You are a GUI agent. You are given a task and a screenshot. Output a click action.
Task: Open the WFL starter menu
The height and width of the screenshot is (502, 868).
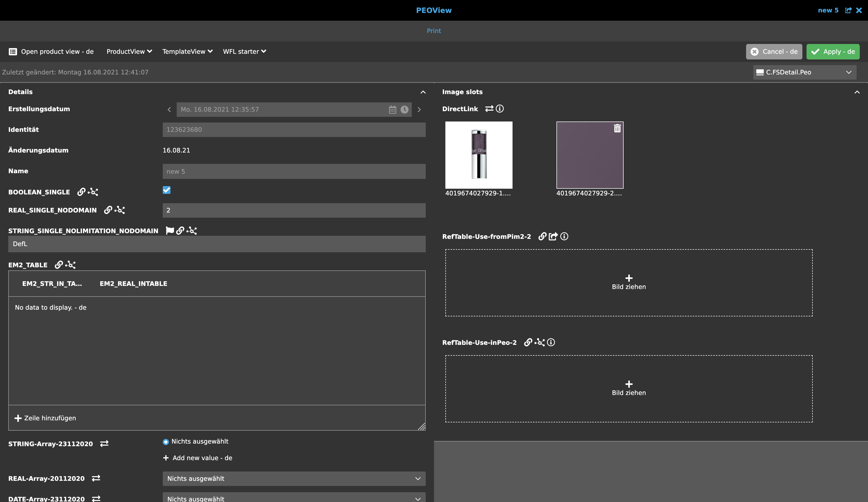(244, 52)
